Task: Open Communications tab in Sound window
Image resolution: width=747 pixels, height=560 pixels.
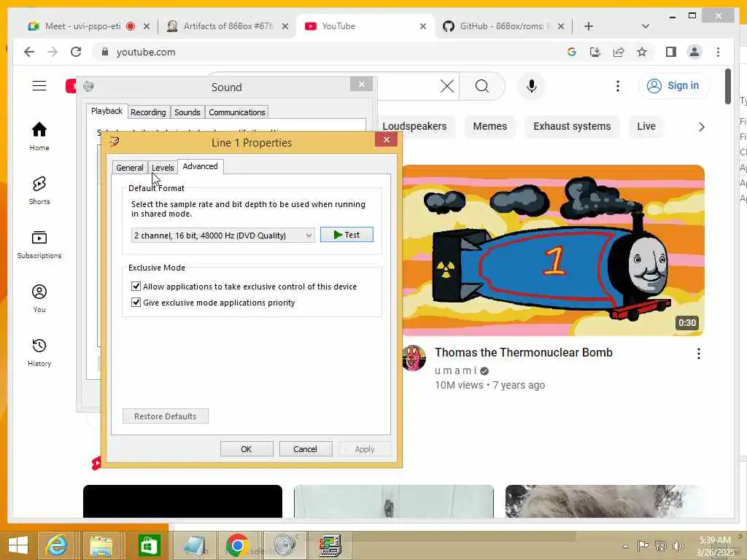Action: (237, 112)
